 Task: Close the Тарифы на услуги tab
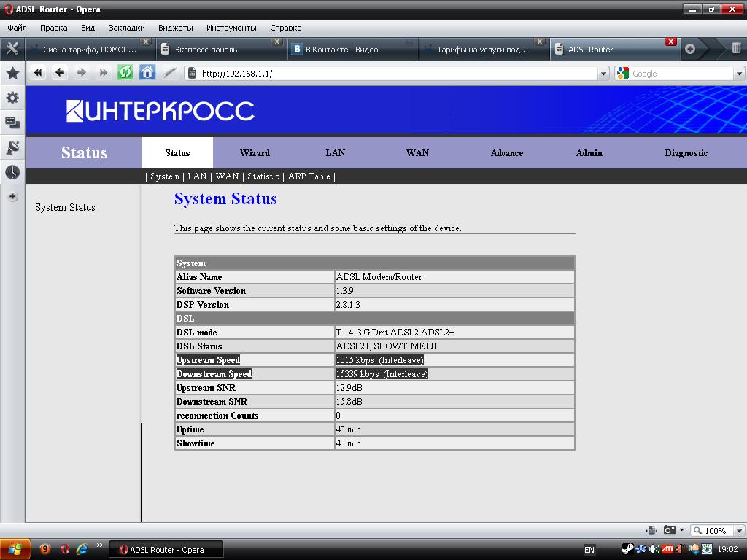(539, 42)
